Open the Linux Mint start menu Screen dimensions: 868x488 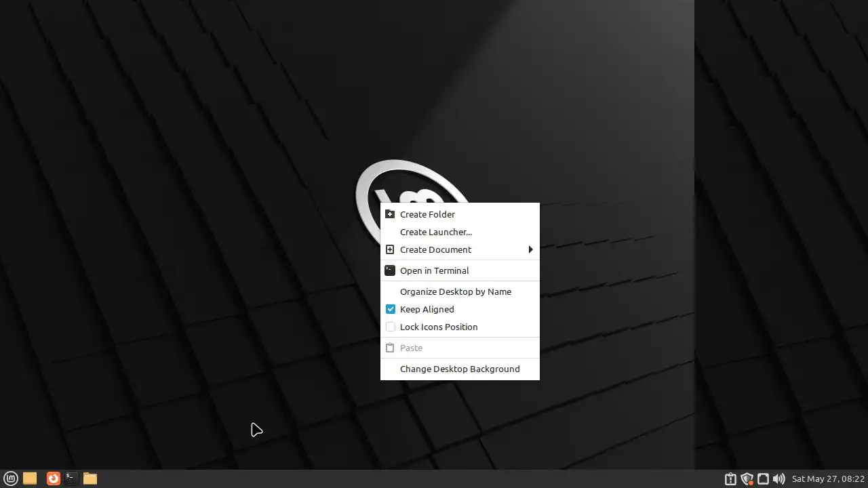pos(11,479)
